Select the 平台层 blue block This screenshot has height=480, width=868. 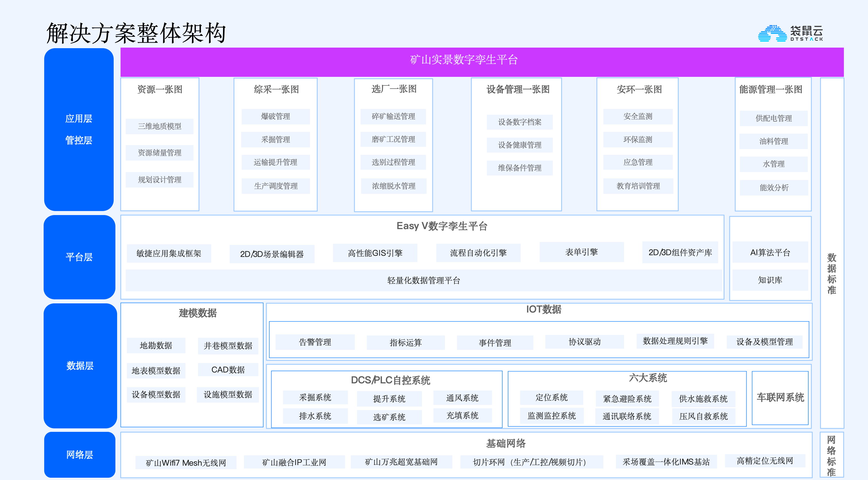(79, 257)
